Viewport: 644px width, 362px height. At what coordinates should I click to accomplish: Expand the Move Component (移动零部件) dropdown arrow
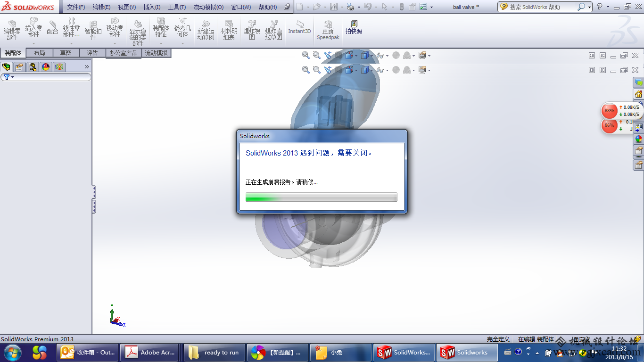click(x=115, y=43)
